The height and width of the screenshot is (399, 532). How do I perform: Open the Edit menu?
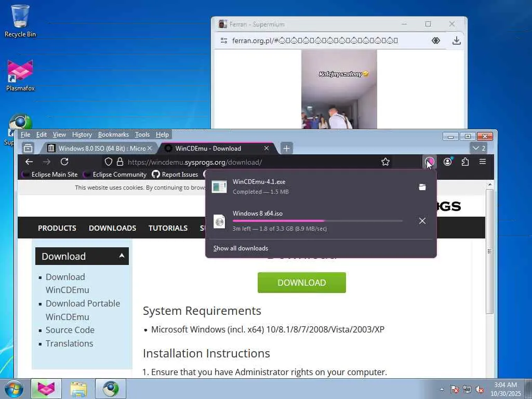pyautogui.click(x=42, y=135)
